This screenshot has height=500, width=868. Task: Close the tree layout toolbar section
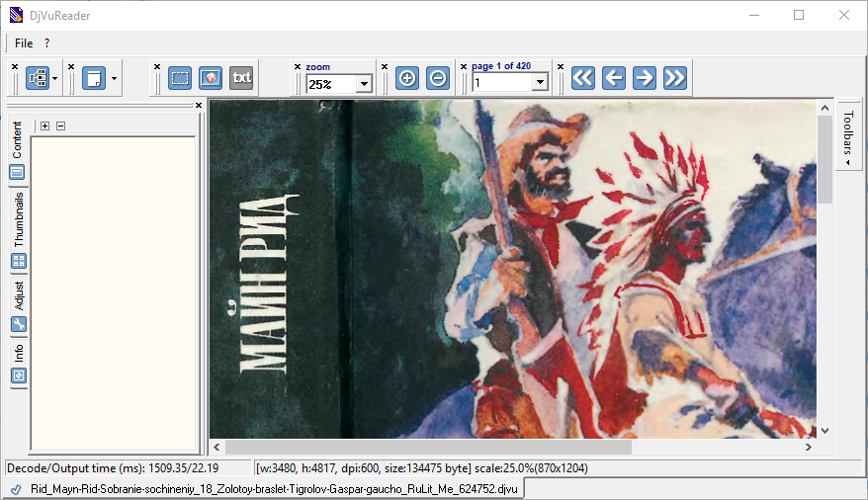tap(15, 66)
